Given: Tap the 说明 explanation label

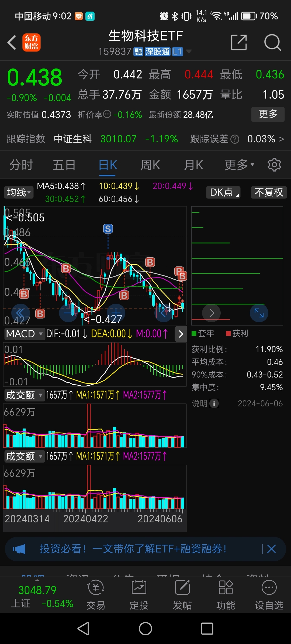Looking at the screenshot, I should pos(199,403).
